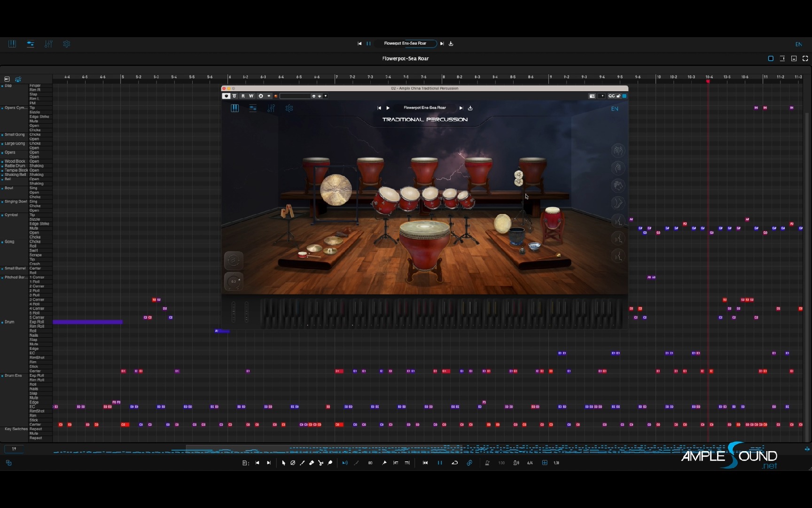The width and height of the screenshot is (812, 508).
Task: Jump to previous marker in the bottom toolbar
Action: pyautogui.click(x=258, y=463)
